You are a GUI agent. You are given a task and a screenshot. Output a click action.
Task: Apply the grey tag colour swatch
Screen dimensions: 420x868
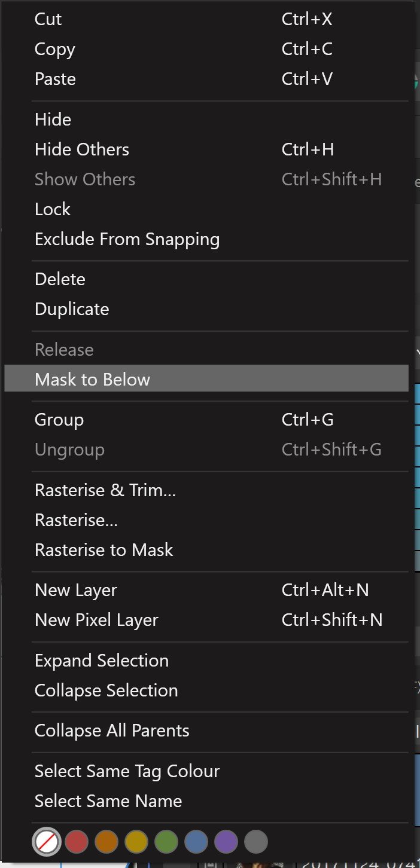[256, 842]
